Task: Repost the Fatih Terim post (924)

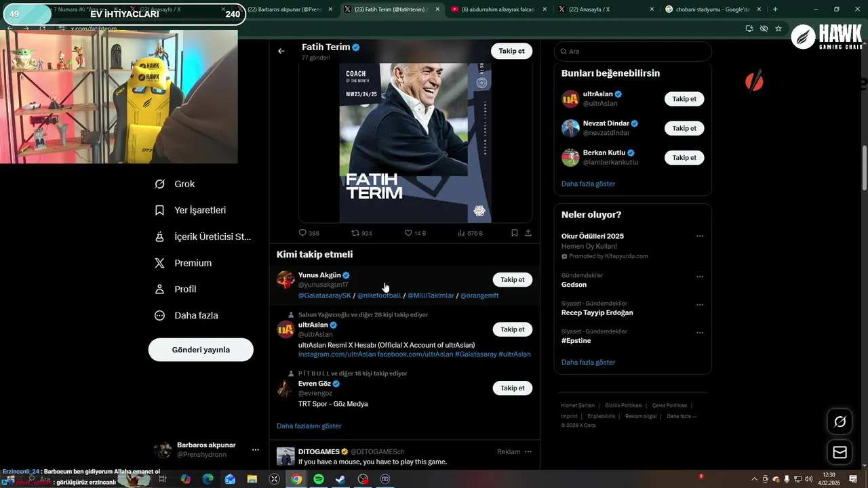Action: (x=361, y=232)
